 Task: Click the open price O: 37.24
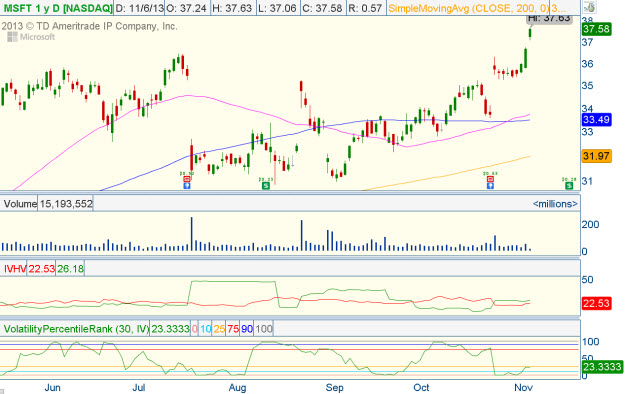[x=187, y=8]
